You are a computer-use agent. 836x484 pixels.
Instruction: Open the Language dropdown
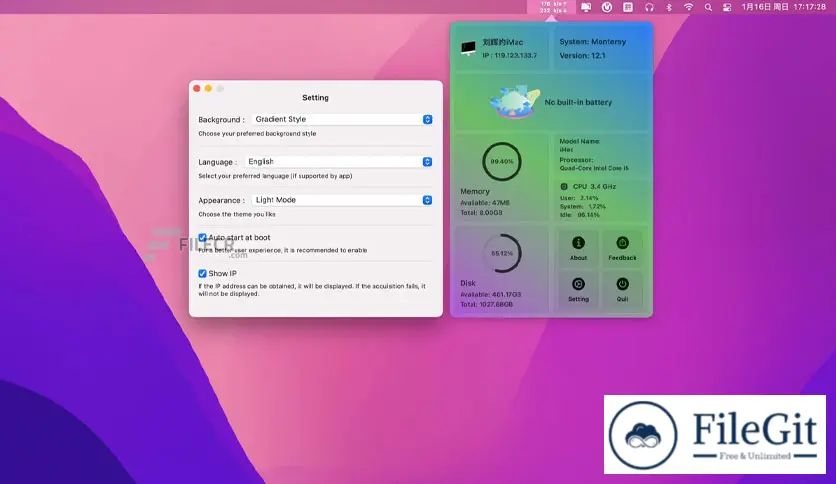pos(338,162)
